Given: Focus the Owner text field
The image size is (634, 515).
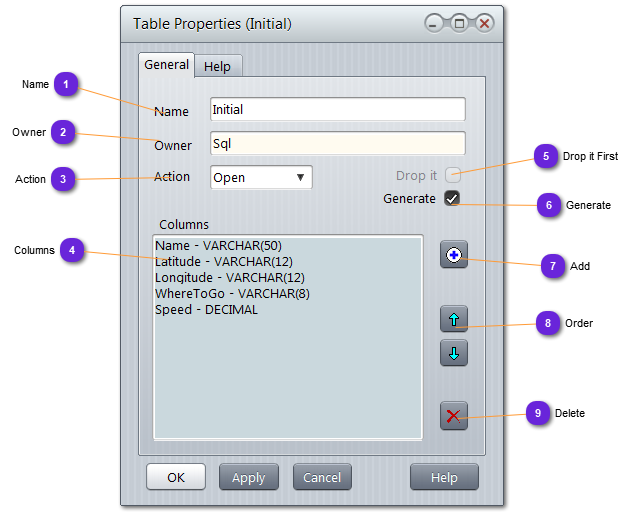Looking at the screenshot, I should (337, 144).
